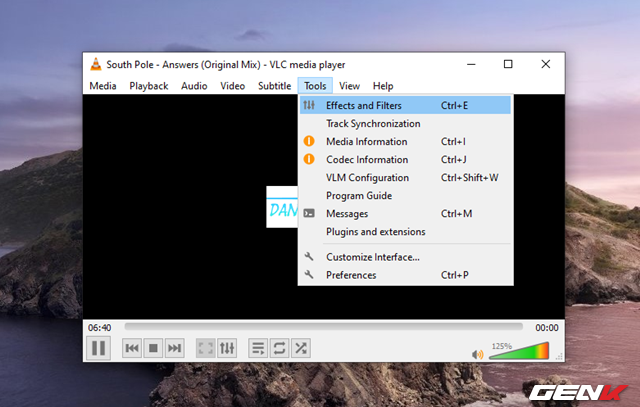Choose Effects and Filters
Viewport: 640px width, 407px height.
(x=405, y=105)
